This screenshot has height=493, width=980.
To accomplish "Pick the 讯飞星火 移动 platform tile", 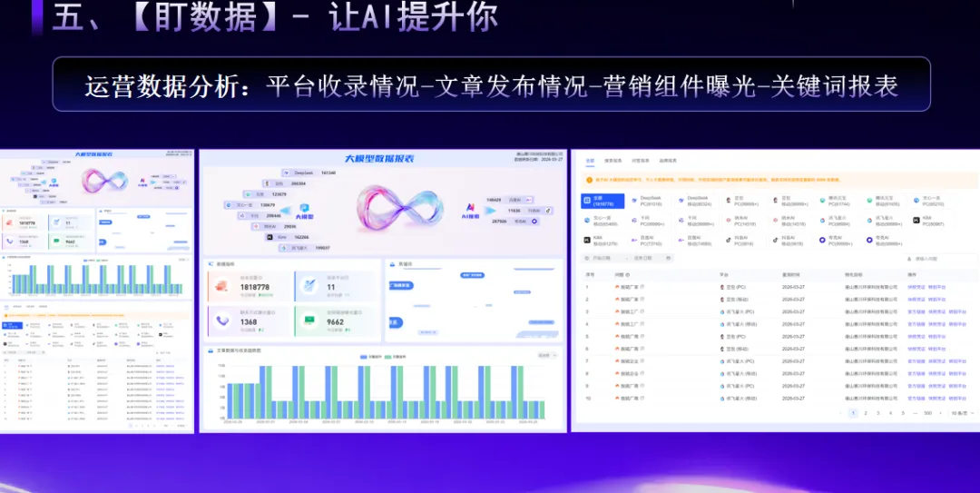I will (x=883, y=221).
